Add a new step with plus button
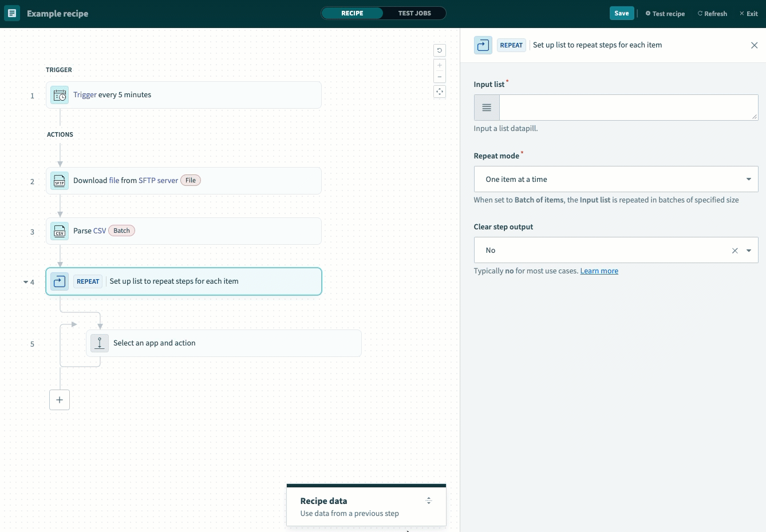This screenshot has height=532, width=766. tap(60, 400)
